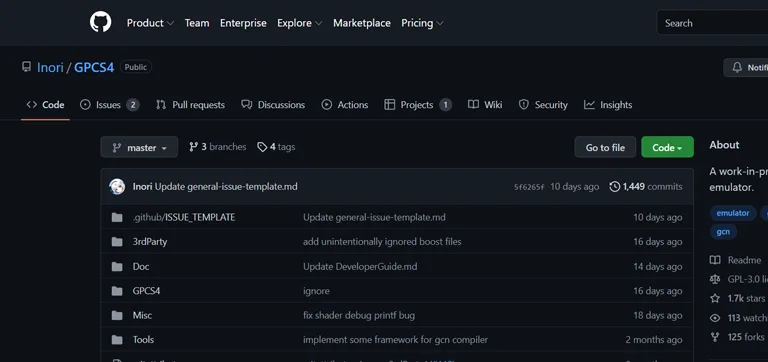The width and height of the screenshot is (768, 362).
Task: Open 'add unintentionally ignored boost files' commit
Action: coord(382,241)
